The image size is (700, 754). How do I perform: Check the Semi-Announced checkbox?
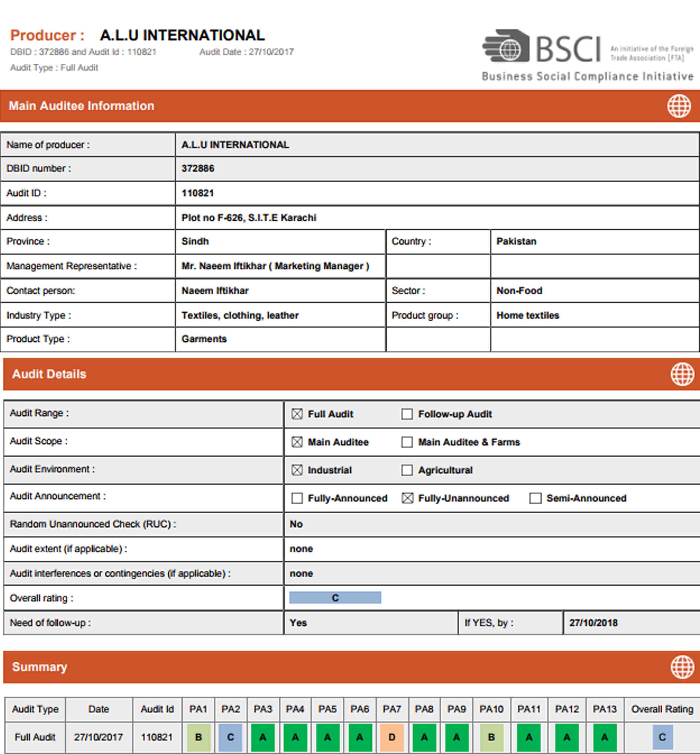point(535,498)
